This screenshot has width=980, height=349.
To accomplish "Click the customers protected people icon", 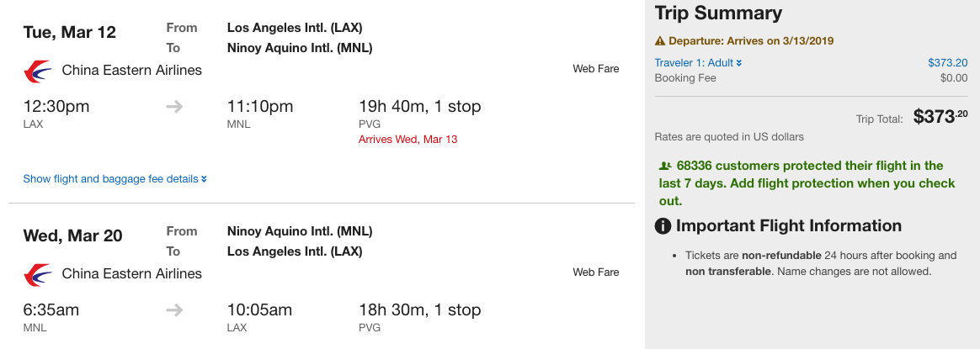I will pos(664,167).
